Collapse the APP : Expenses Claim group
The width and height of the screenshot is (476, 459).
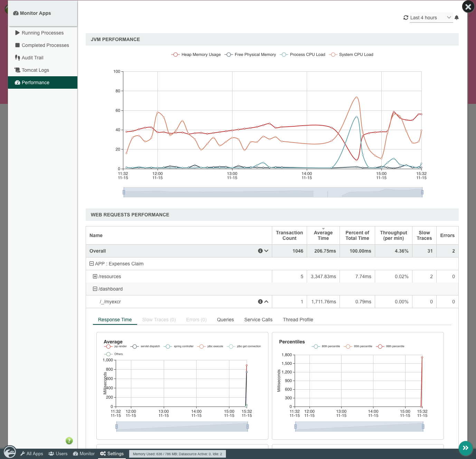(92, 264)
